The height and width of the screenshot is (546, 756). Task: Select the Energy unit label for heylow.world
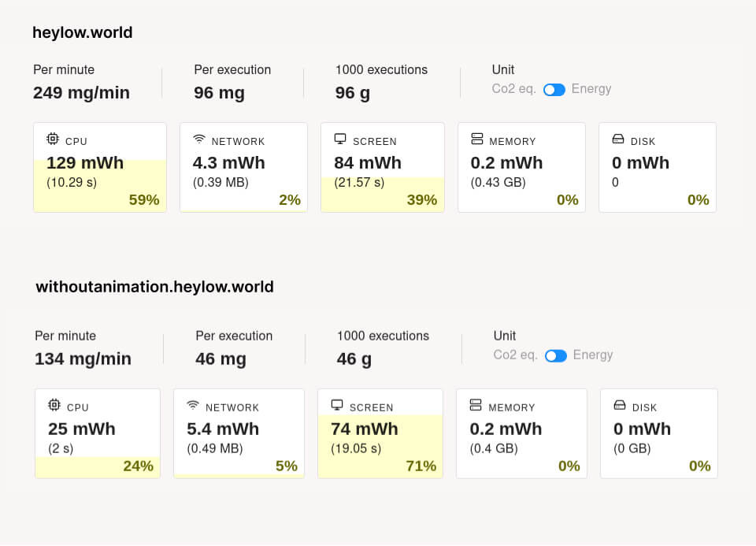tap(591, 89)
